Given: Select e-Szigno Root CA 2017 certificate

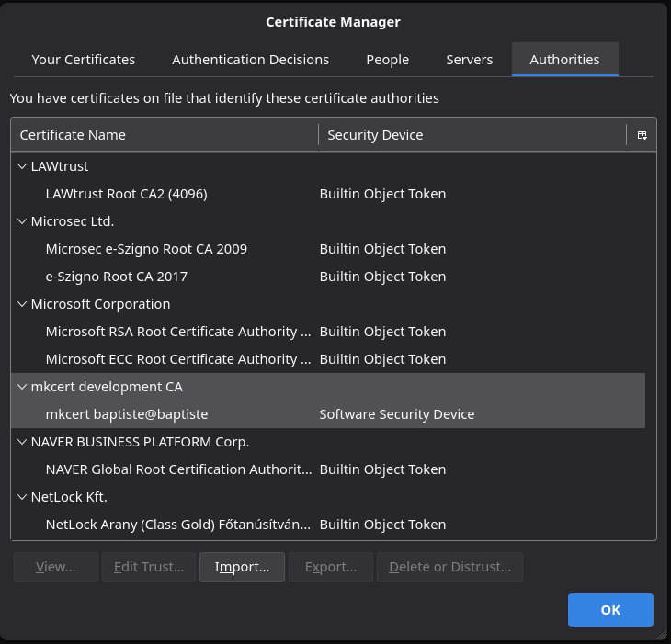Looking at the screenshot, I should [x=328, y=277].
